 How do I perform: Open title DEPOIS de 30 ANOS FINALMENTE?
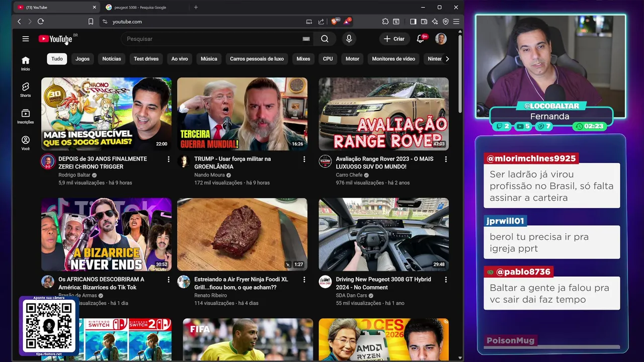tap(103, 162)
